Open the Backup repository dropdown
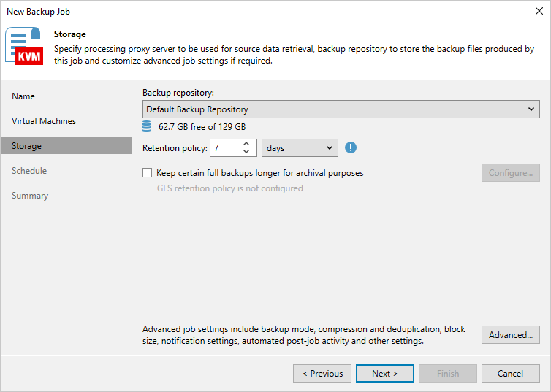The height and width of the screenshot is (392, 551). (341, 109)
